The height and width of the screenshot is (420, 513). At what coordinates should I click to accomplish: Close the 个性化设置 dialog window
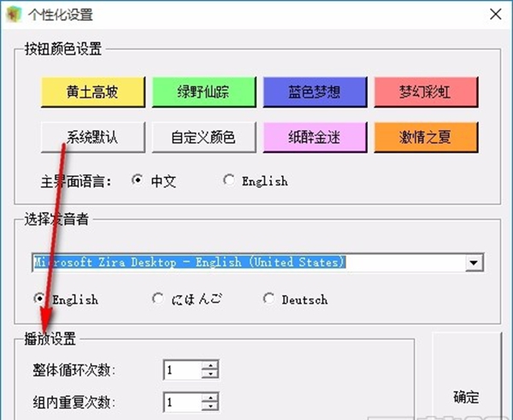tap(495, 15)
